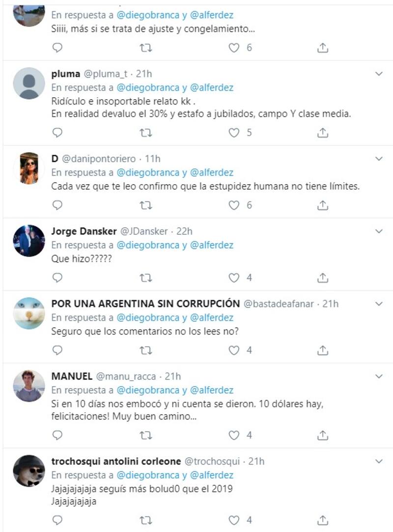Image resolution: width=393 pixels, height=532 pixels.
Task: Reply to Jorge Dansker's 'Que hizo?????' tweet
Action: 57,278
